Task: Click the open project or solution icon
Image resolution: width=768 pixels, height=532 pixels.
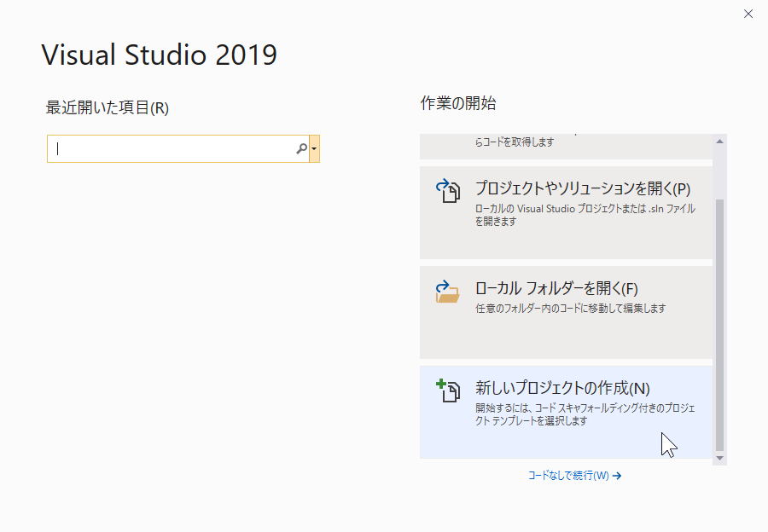Action: pyautogui.click(x=448, y=191)
